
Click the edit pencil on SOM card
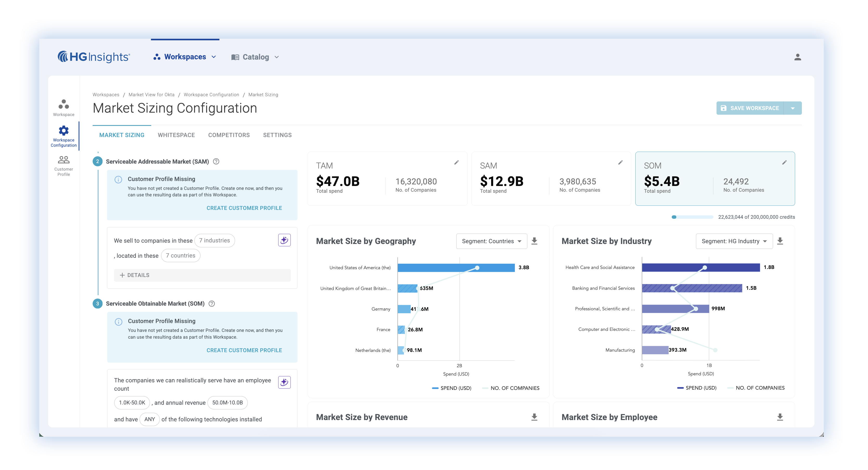tap(784, 163)
